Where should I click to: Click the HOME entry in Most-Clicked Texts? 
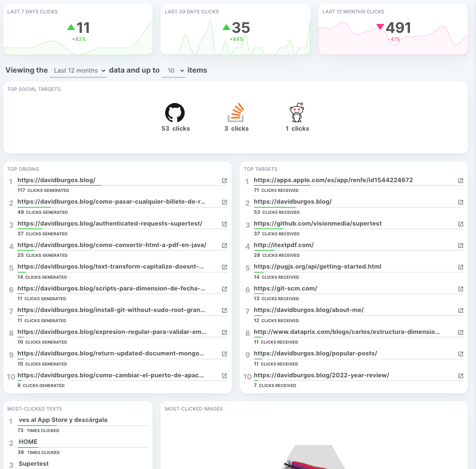[28, 442]
